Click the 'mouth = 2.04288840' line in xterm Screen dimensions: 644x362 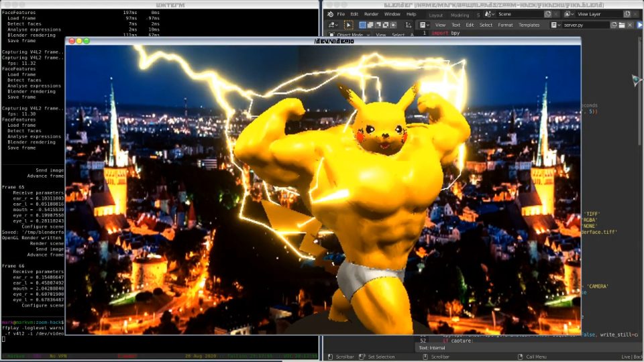(38, 288)
